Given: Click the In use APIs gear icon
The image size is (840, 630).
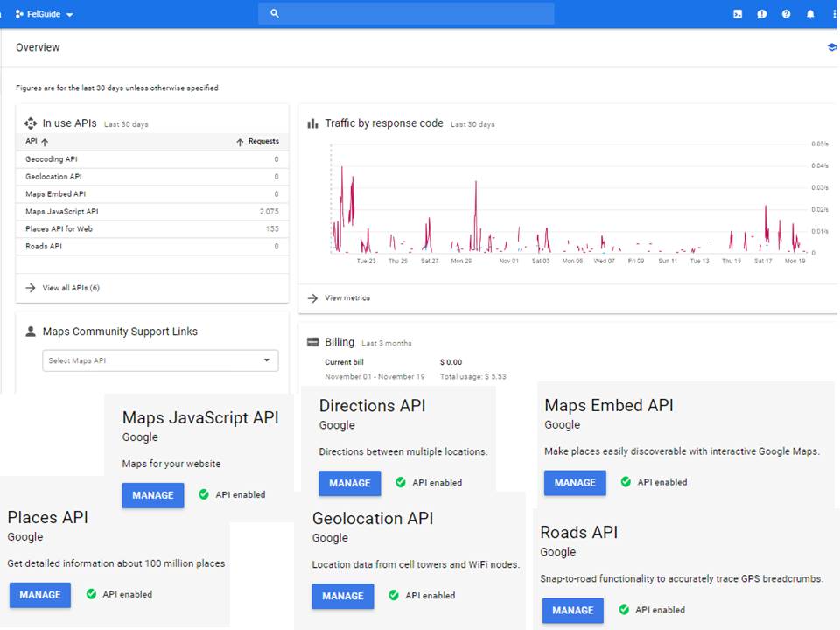Looking at the screenshot, I should 31,122.
